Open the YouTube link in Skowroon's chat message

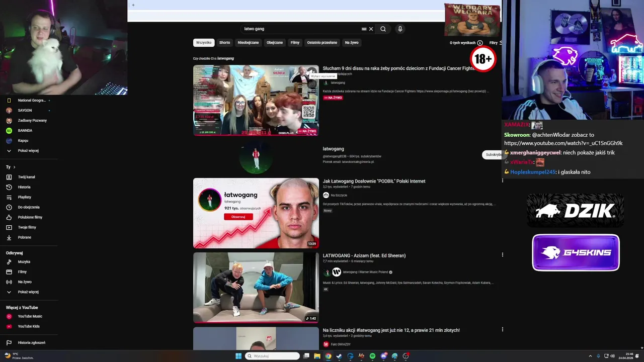click(x=563, y=143)
